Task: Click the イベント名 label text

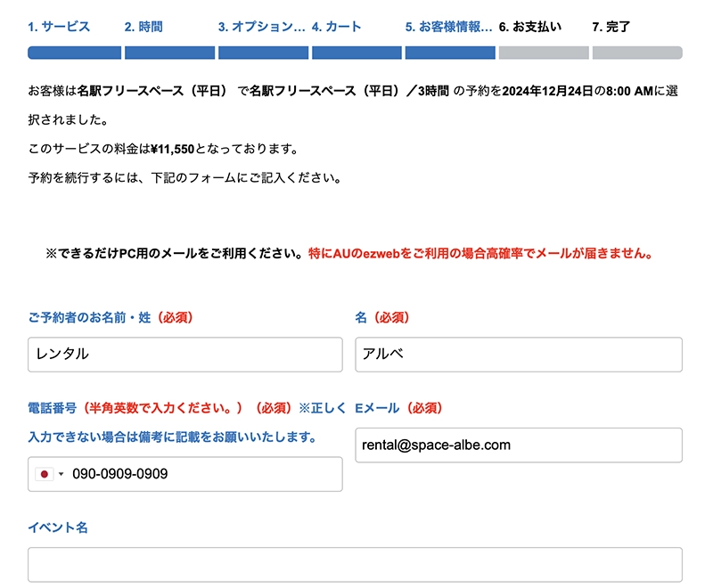Action: pos(58,527)
